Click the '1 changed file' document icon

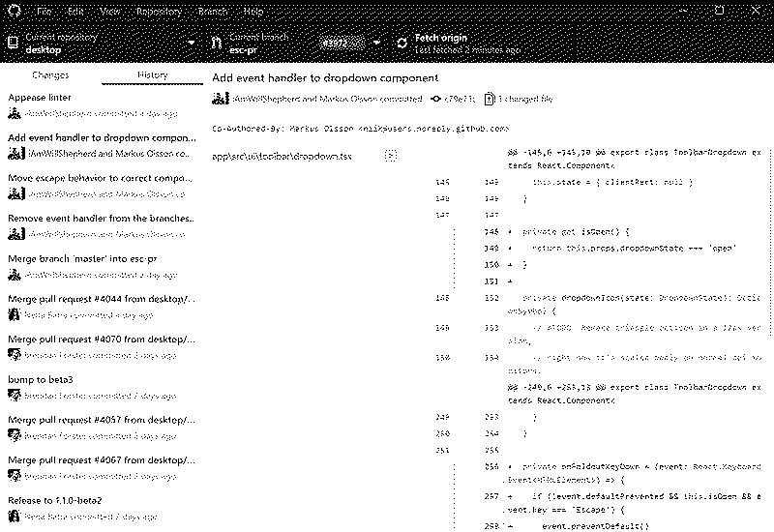point(491,99)
